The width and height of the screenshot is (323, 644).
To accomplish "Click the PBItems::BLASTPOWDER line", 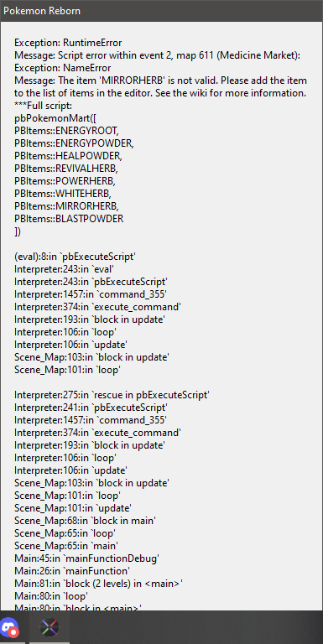I will coord(69,219).
